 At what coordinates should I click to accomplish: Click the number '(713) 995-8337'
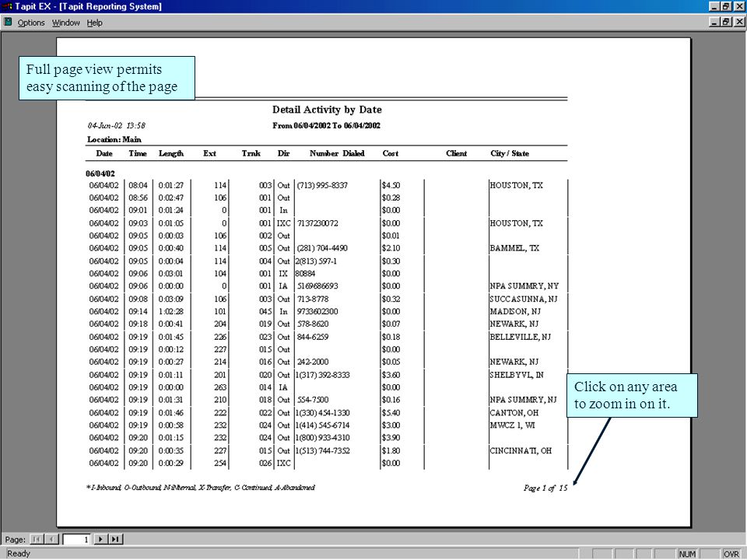click(x=322, y=185)
